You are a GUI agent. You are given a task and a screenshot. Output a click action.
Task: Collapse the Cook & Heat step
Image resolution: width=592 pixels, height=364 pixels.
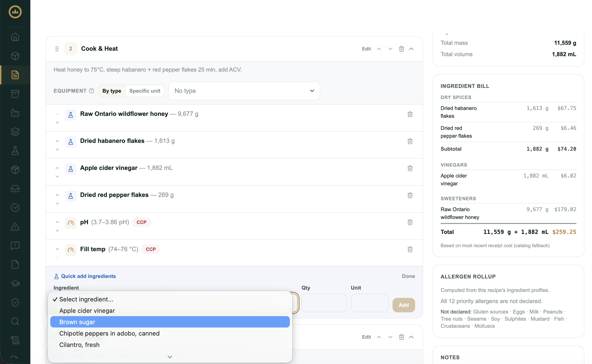coord(411,49)
